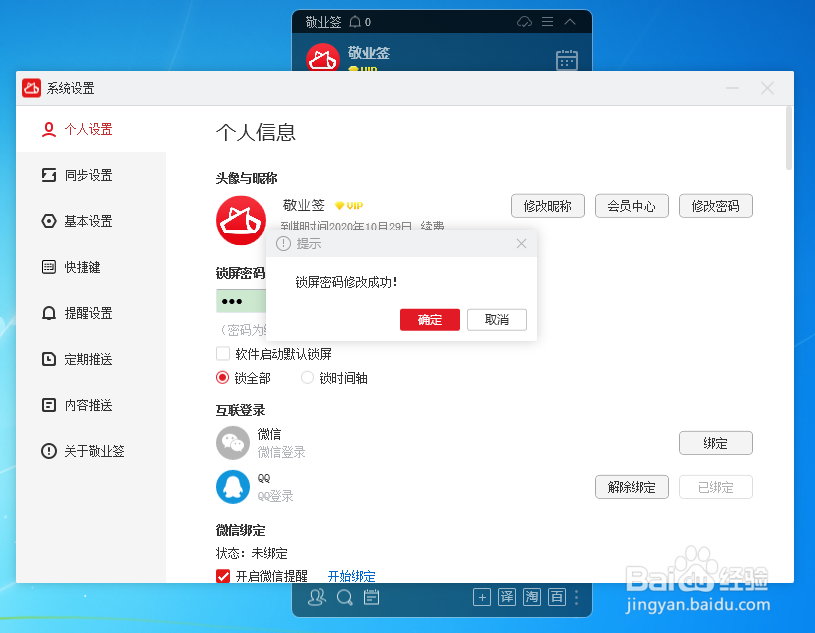Click the settings window vertical scrollbar

coord(789,138)
